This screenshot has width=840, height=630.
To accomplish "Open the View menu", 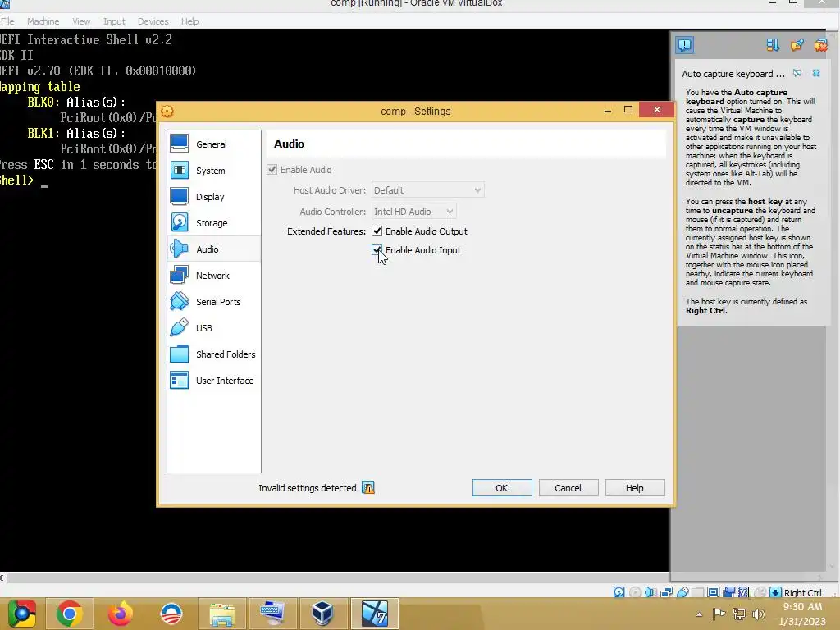I will click(81, 21).
